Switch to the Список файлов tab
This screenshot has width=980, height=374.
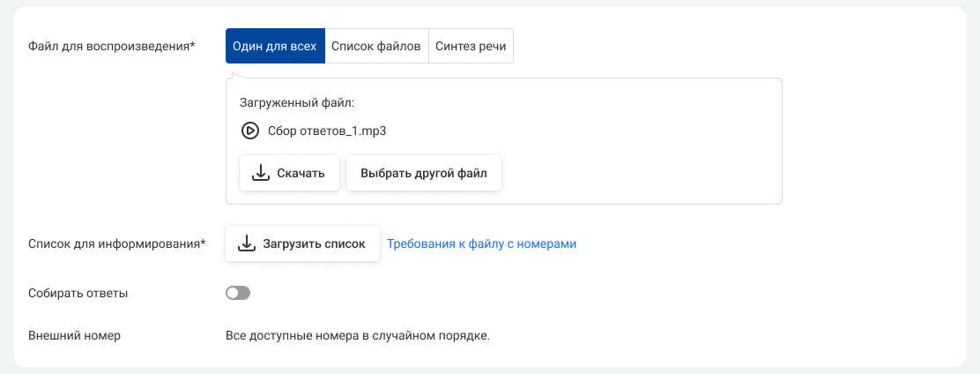click(x=376, y=47)
